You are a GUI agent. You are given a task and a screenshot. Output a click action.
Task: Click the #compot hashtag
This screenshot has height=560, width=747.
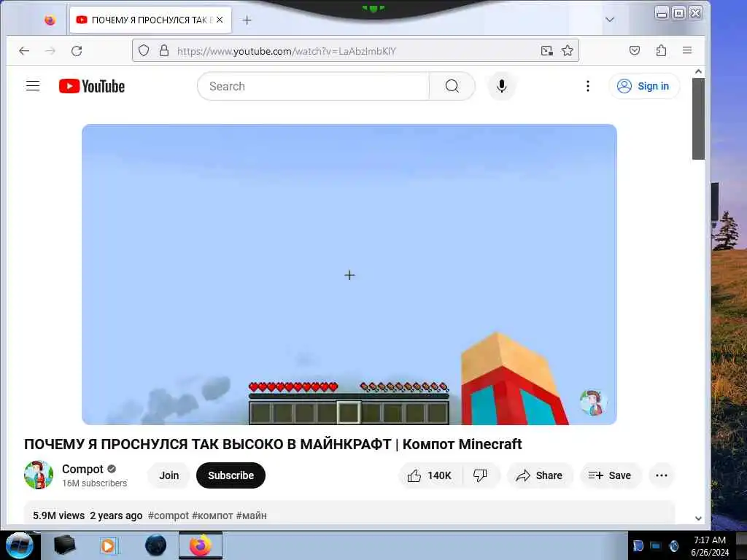click(169, 516)
